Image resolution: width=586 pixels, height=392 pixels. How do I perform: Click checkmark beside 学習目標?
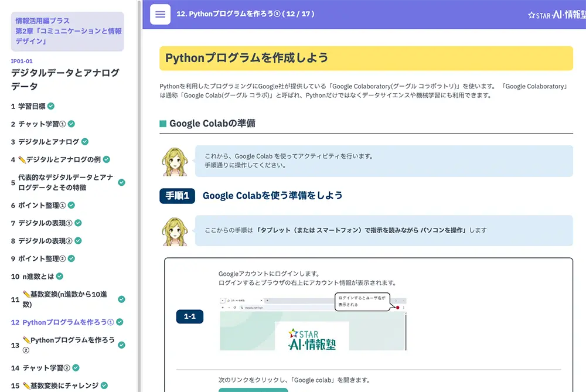pyautogui.click(x=51, y=106)
